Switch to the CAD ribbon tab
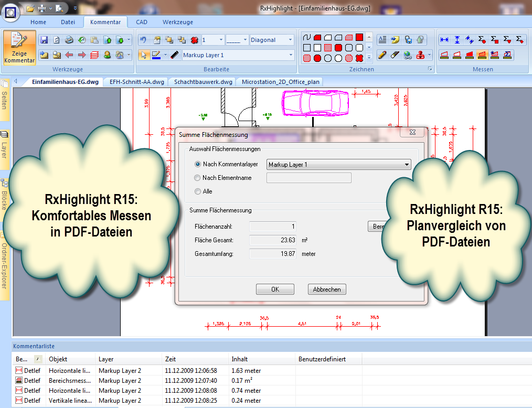Viewport: 532px width, 408px height. coord(142,22)
